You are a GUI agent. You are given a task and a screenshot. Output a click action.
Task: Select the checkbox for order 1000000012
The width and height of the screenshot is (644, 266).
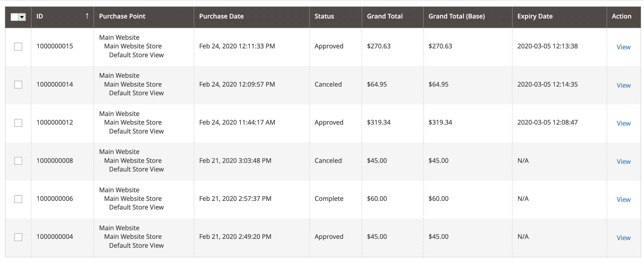click(18, 123)
